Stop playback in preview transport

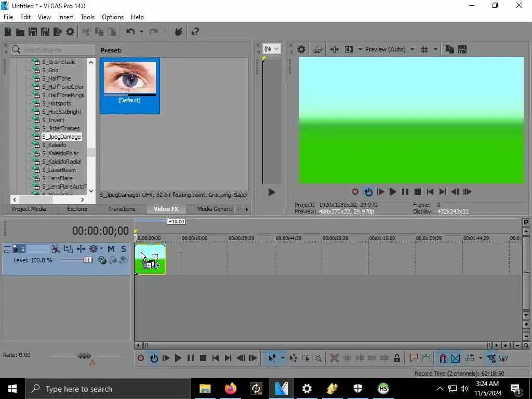[x=418, y=192]
